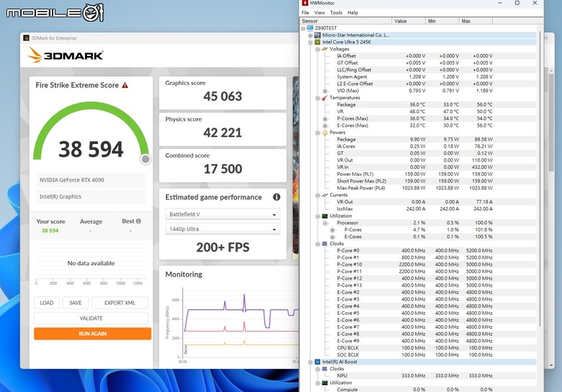Collapse the Z890TEST root node
The height and width of the screenshot is (392, 562).
[303, 28]
